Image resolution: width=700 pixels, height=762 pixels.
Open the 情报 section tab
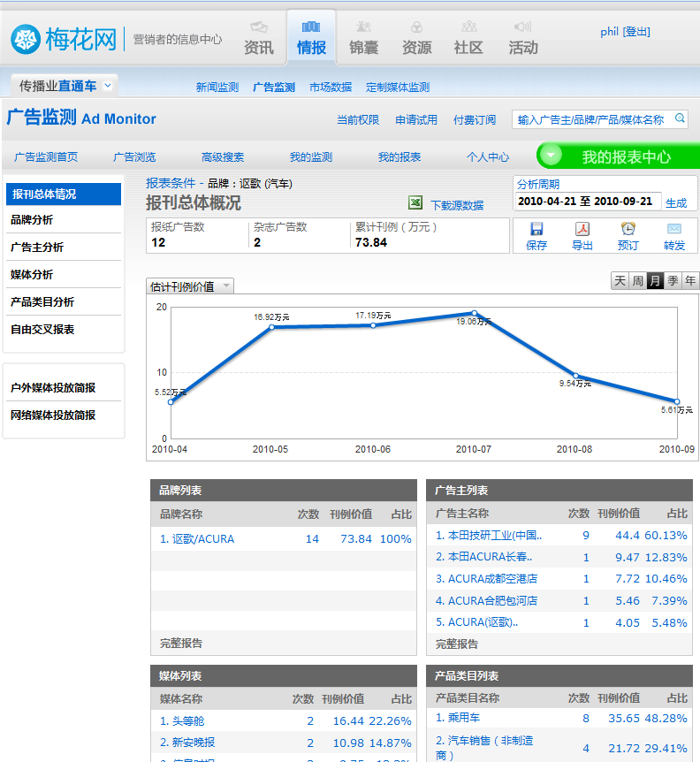point(311,38)
